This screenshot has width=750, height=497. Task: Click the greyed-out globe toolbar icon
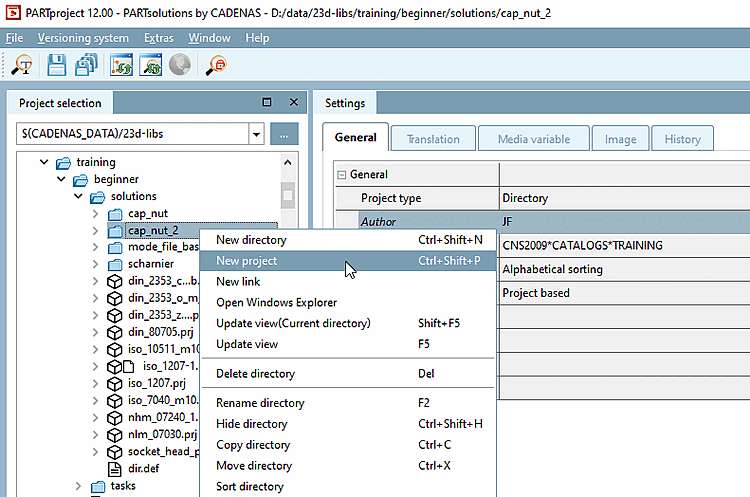tap(180, 65)
